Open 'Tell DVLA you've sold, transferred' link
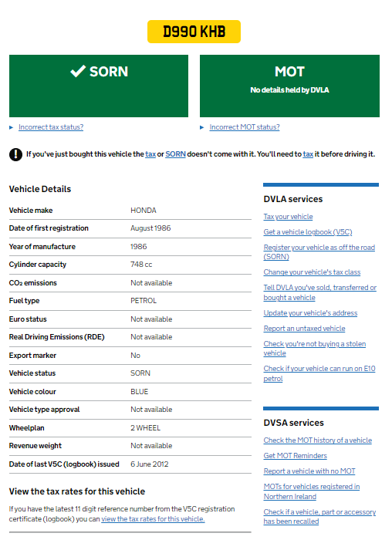392x540 pixels. point(320,292)
